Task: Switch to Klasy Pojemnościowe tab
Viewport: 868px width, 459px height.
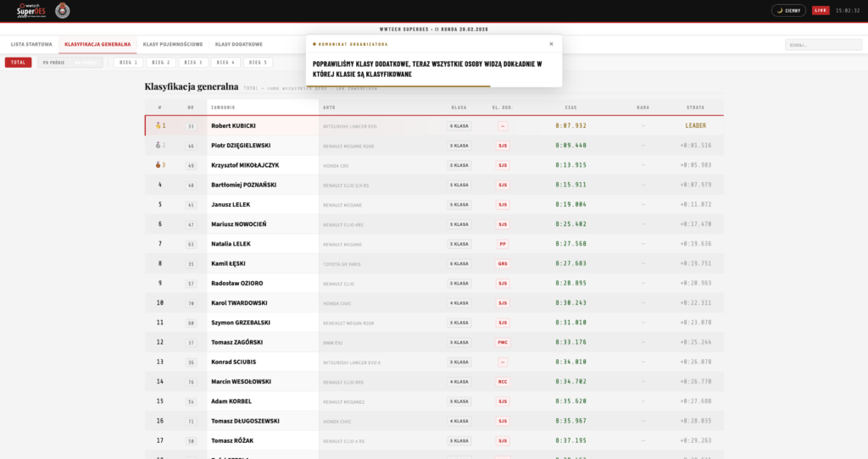Action: 173,44
